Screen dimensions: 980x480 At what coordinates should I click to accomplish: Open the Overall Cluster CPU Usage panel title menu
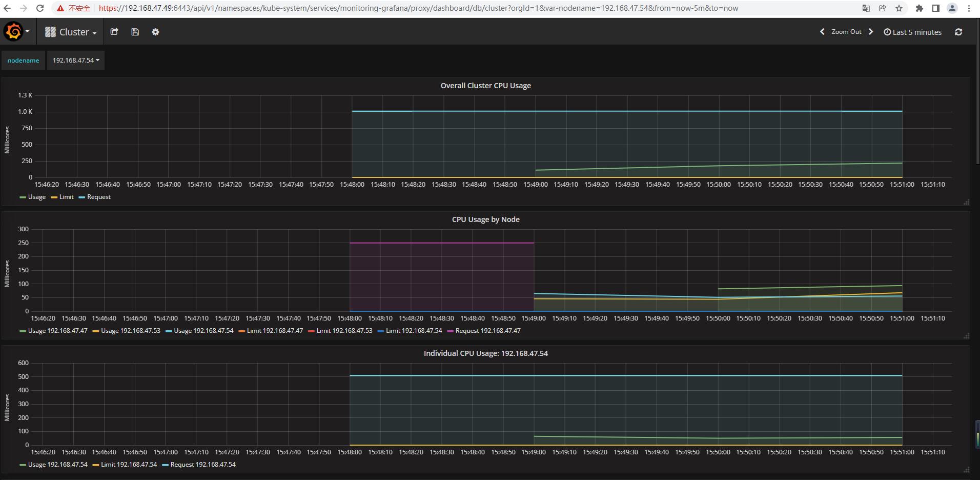click(x=485, y=86)
